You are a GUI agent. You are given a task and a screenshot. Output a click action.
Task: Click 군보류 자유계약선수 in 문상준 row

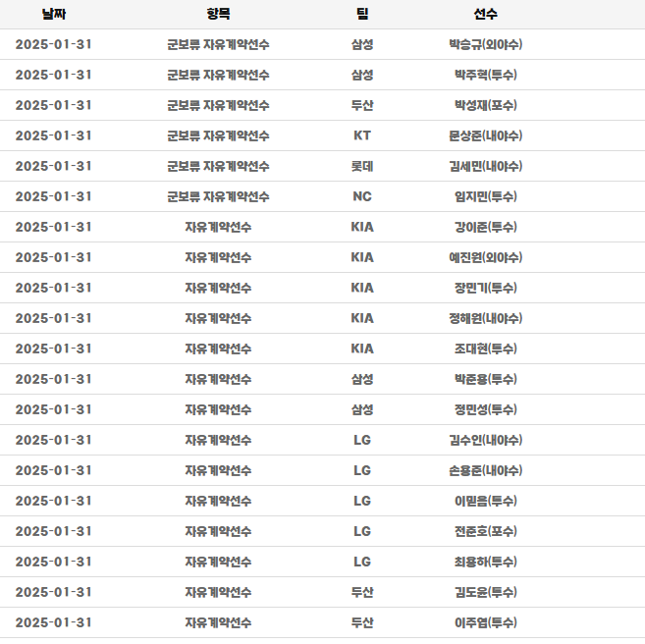pyautogui.click(x=218, y=135)
